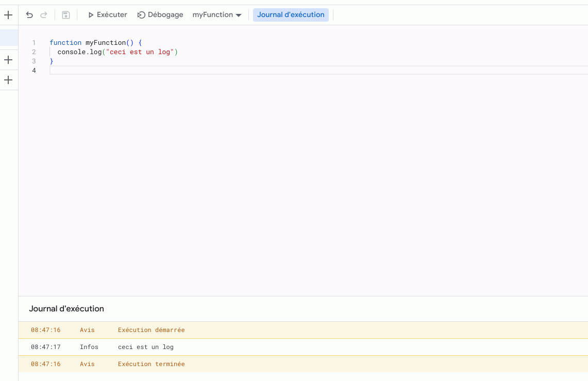Screen dimensions: 588x381
Task: Click line number 1 in the gutter
Action: (34, 43)
